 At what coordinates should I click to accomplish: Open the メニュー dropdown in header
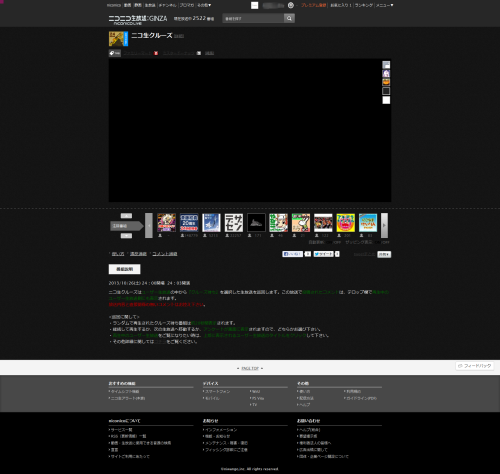[385, 5]
